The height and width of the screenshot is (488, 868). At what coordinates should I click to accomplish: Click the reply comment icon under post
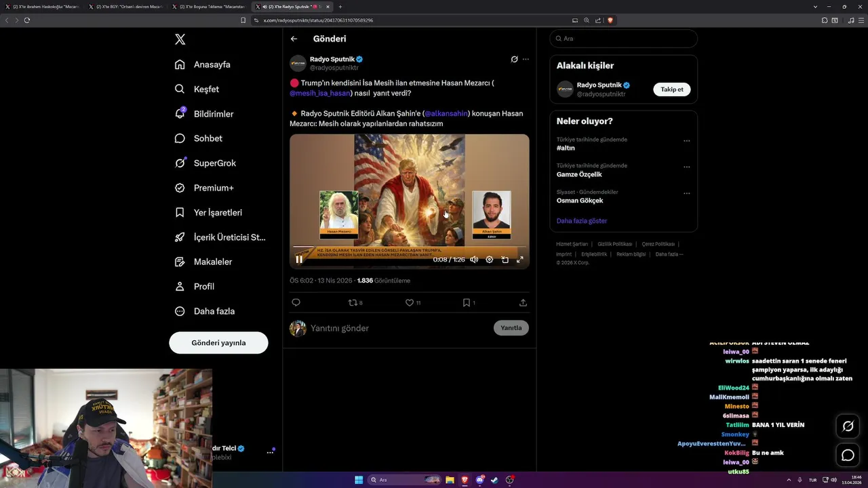point(296,302)
